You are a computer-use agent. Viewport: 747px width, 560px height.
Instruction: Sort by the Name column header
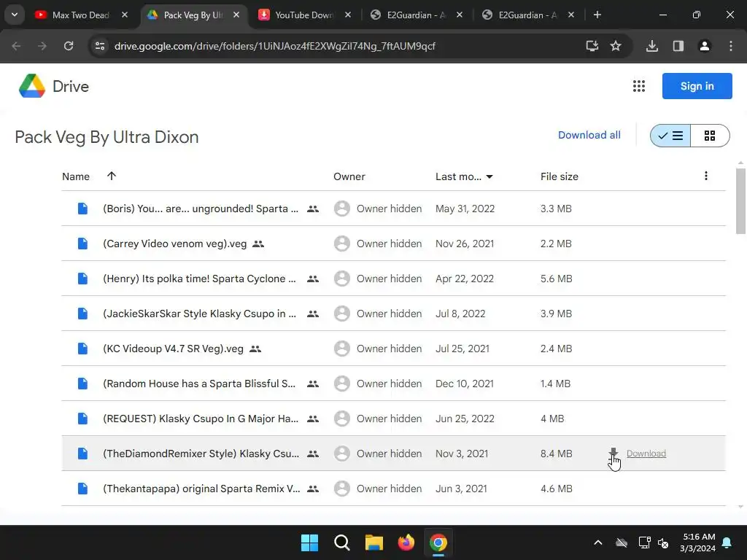point(76,176)
